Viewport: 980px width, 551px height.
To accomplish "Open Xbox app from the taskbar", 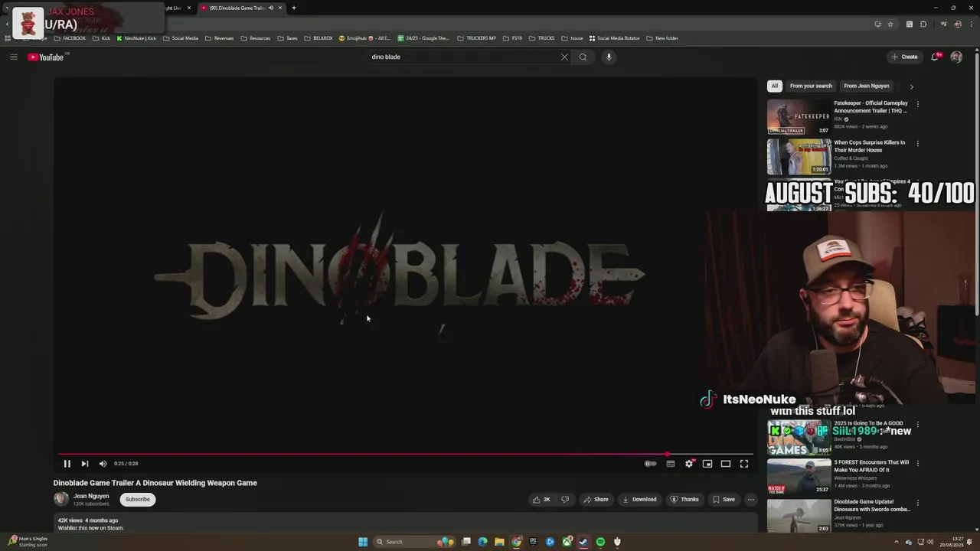I will (x=567, y=542).
